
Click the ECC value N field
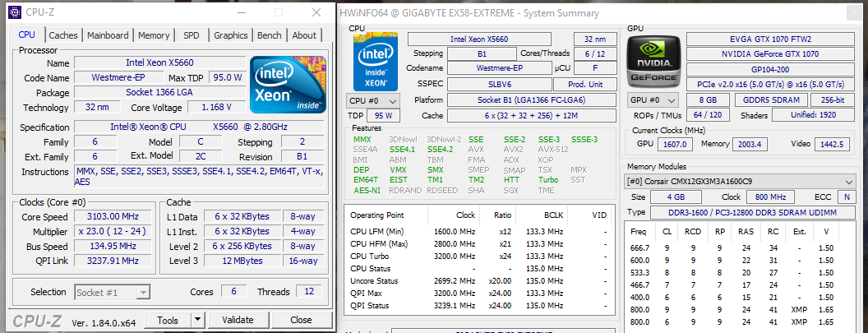point(847,197)
